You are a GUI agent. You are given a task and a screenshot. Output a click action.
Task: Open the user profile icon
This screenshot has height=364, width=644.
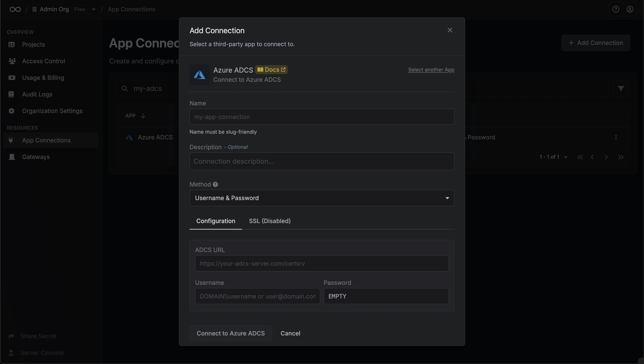[x=630, y=9]
